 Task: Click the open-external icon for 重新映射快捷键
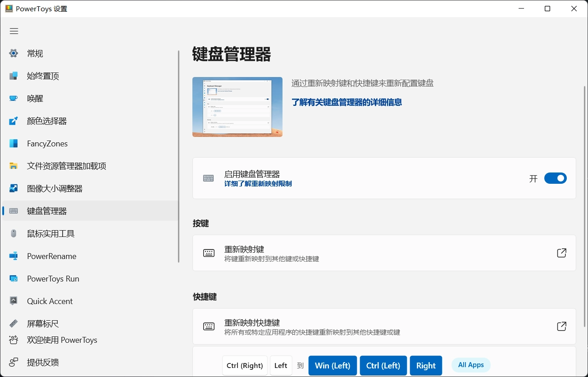click(x=561, y=326)
